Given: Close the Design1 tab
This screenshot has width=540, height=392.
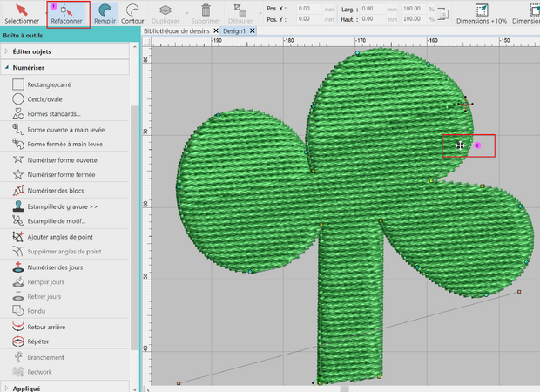Looking at the screenshot, I should pos(253,30).
